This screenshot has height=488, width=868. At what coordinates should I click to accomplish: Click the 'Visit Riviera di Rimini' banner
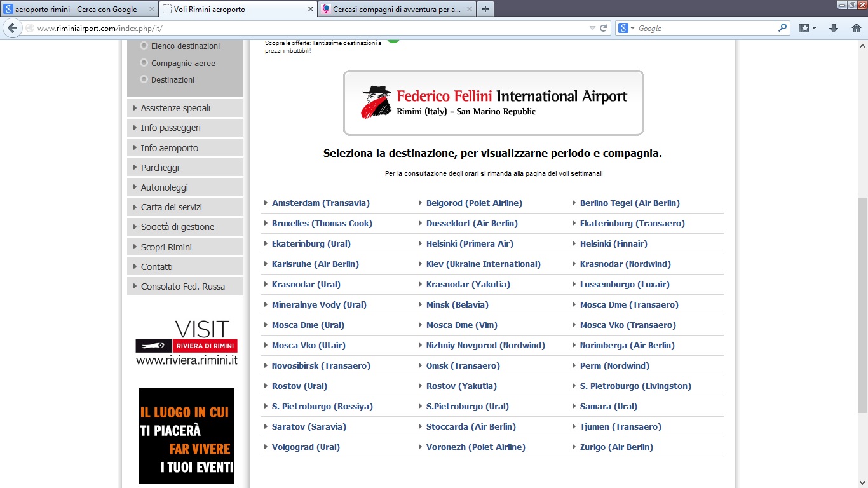(186, 344)
